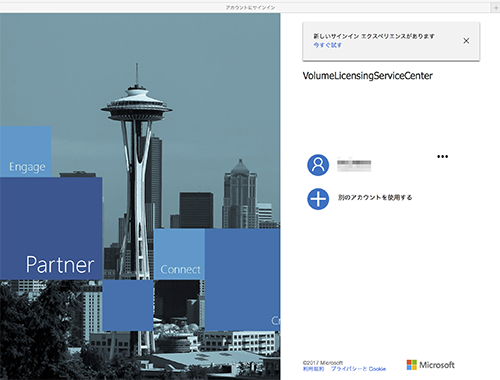This screenshot has width=500, height=380.
Task: Click the blue plus circle icon
Action: click(x=318, y=199)
